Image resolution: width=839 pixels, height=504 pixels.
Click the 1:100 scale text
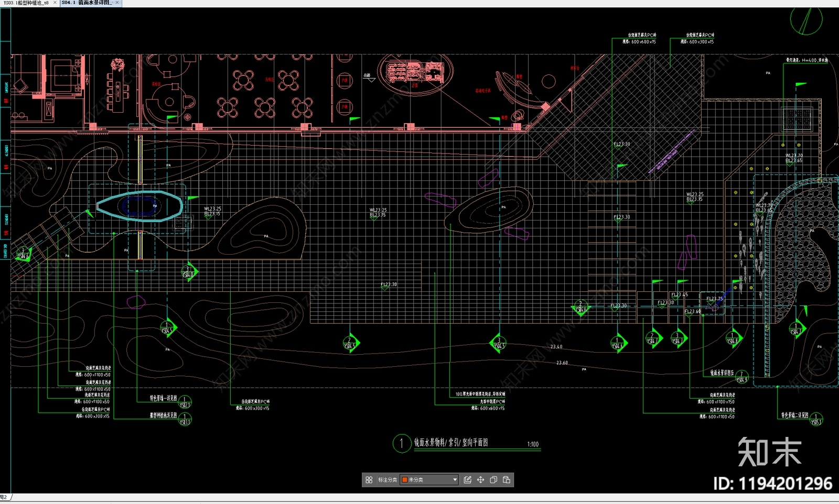click(533, 444)
